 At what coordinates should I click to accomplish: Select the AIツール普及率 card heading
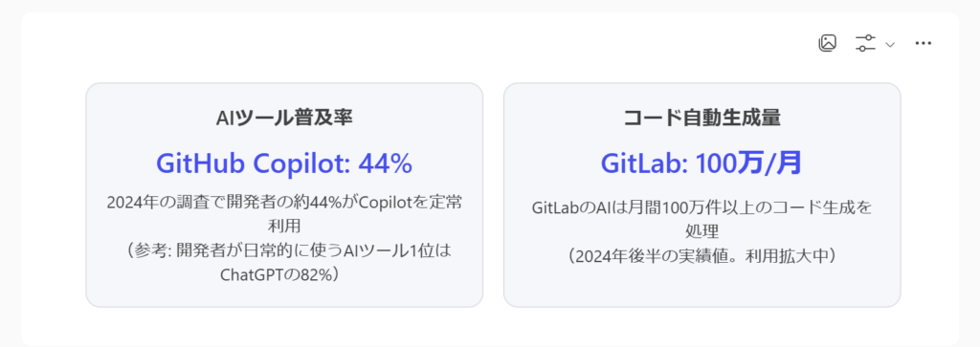click(x=284, y=118)
